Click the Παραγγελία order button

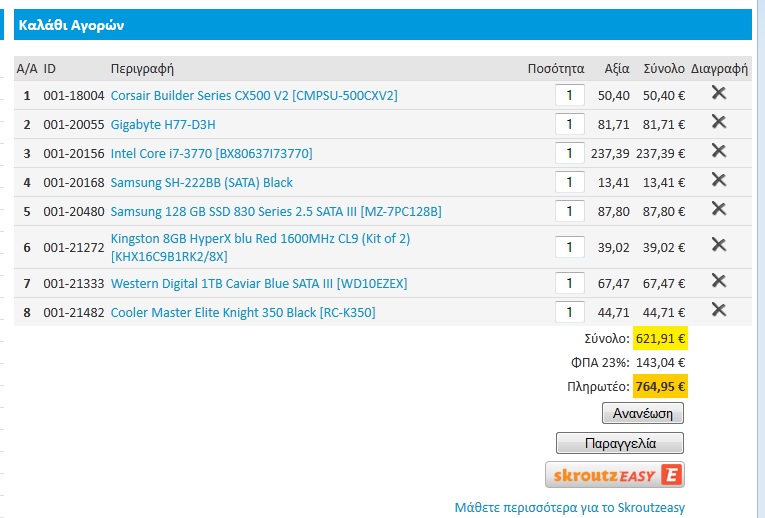(620, 443)
